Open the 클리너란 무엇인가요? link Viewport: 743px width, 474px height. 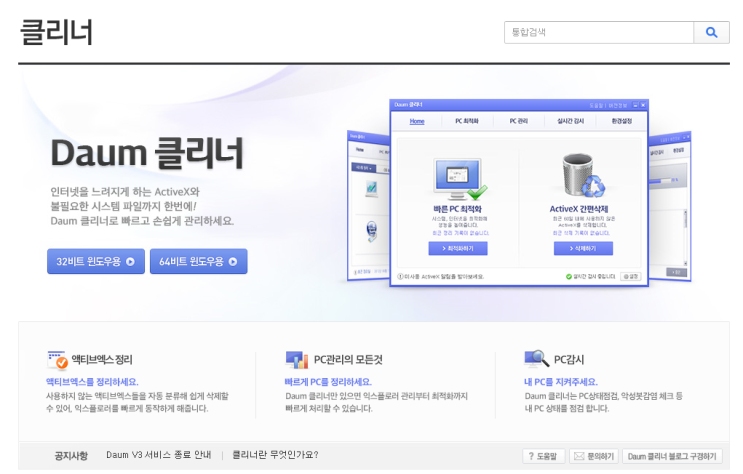[275, 455]
